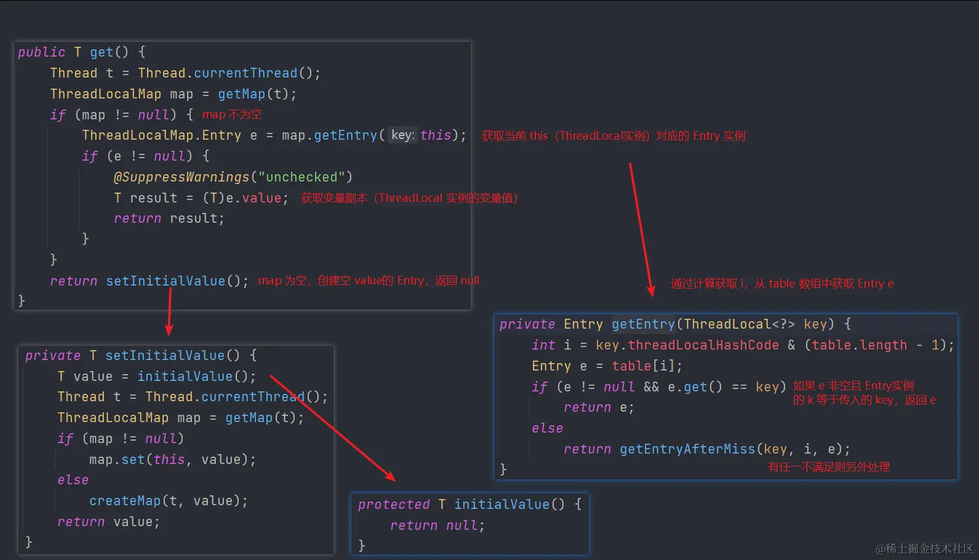Image resolution: width=979 pixels, height=560 pixels.
Task: Click the 'map.getEntry(' call
Action: (333, 135)
